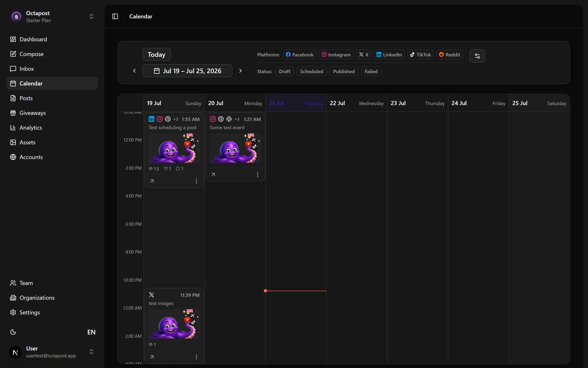This screenshot has width=588, height=368.
Task: Open Some test event externally
Action: [x=213, y=175]
